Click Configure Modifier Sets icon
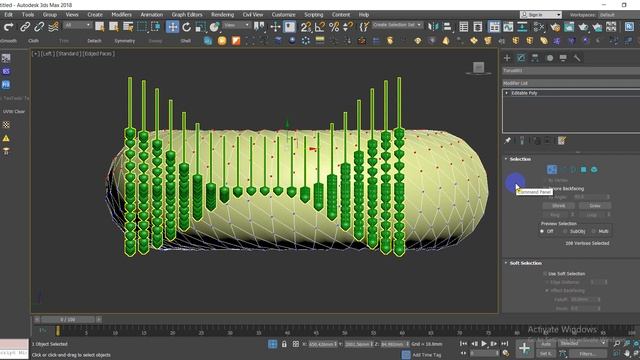The width and height of the screenshot is (640, 360). [562, 141]
